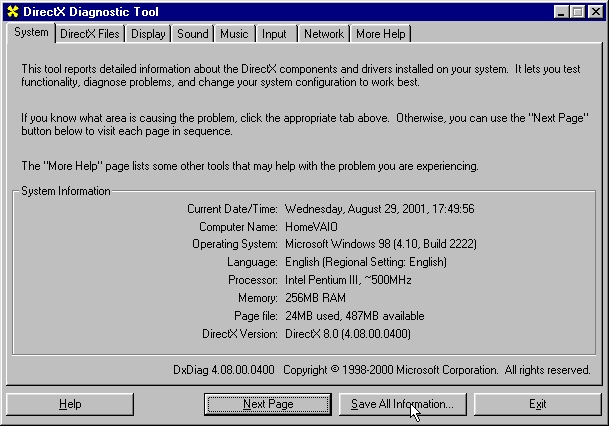Click the 'Current Date/Time:' label
The image size is (609, 426).
click(x=232, y=209)
